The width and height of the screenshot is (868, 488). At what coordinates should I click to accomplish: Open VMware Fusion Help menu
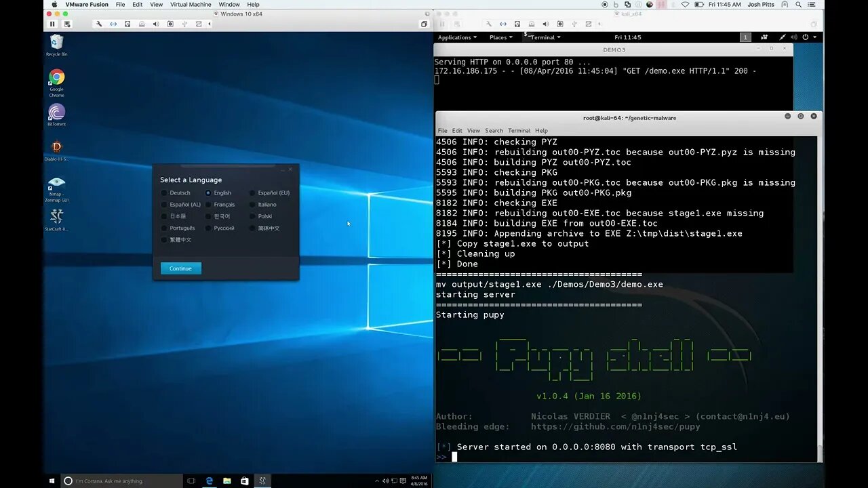pos(253,4)
